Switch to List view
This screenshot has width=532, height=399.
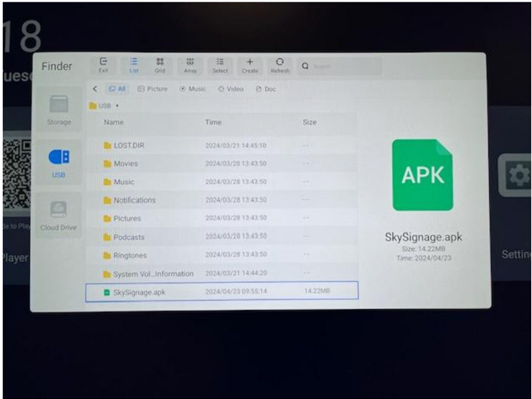(133, 65)
